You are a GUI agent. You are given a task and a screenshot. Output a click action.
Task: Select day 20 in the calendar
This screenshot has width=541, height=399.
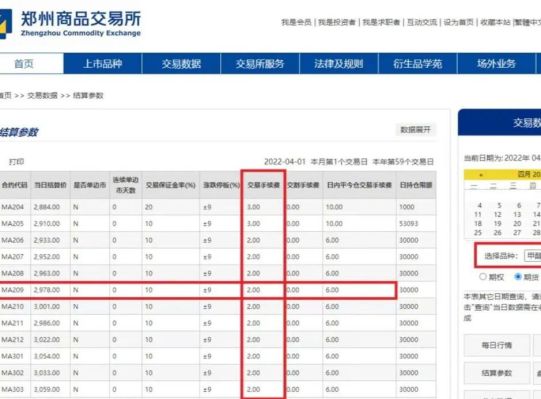tap(517, 224)
